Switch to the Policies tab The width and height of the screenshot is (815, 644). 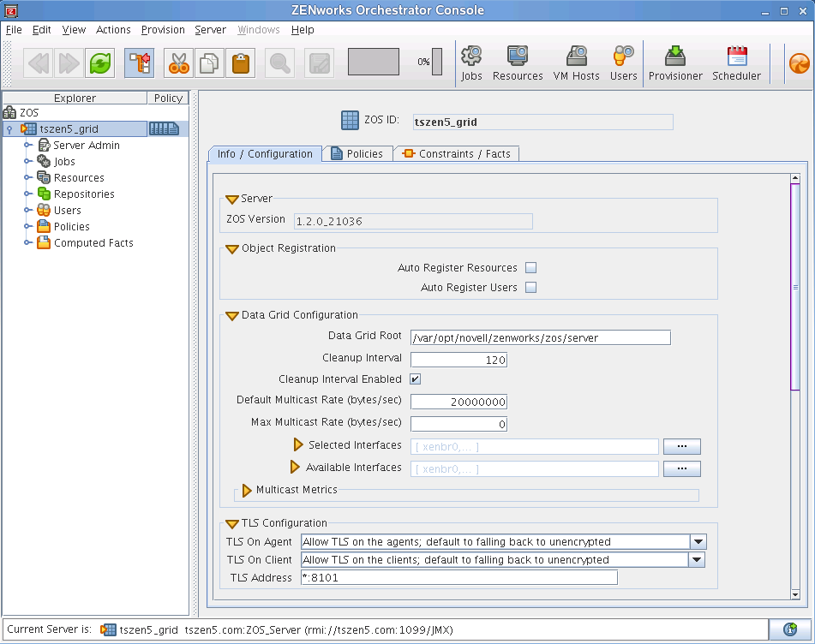tap(357, 154)
